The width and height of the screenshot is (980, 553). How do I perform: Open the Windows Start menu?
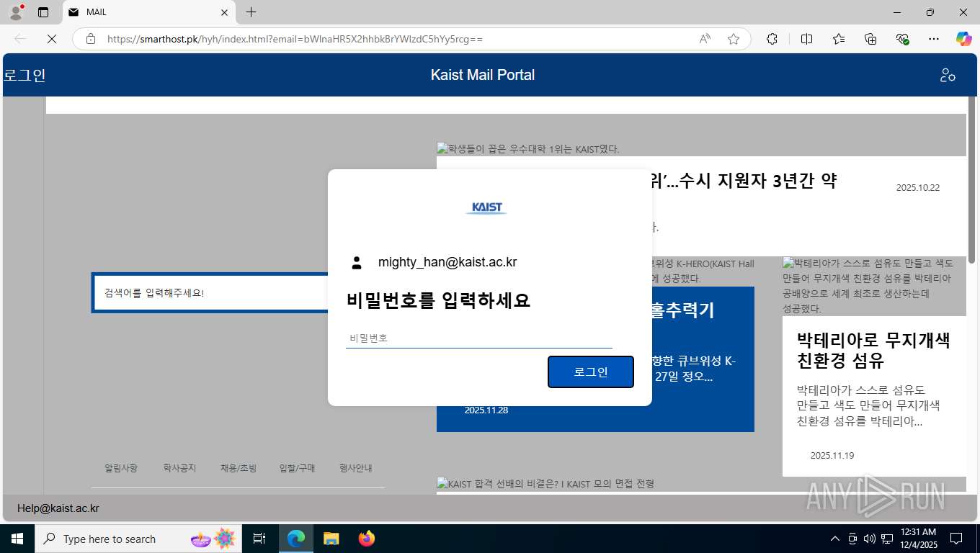[17, 539]
